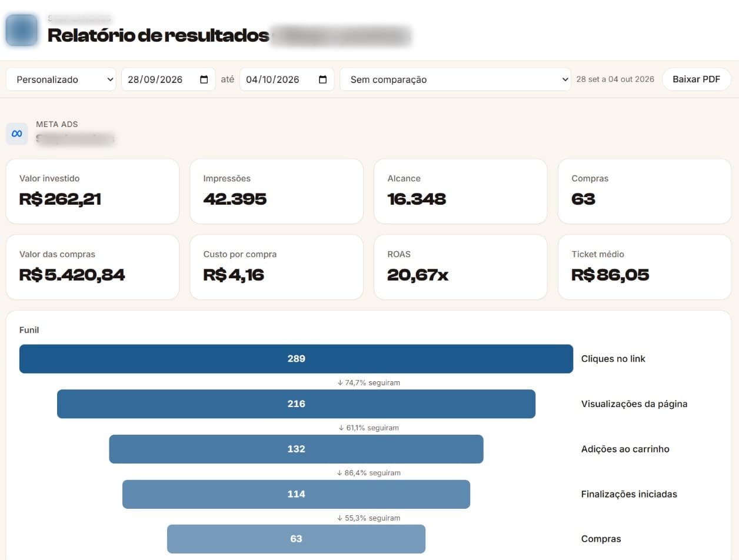Click the Baixar PDF button
The image size is (739, 560).
(x=697, y=79)
